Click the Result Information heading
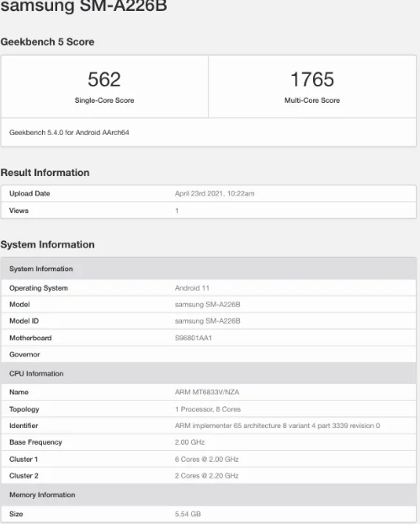 (x=45, y=173)
